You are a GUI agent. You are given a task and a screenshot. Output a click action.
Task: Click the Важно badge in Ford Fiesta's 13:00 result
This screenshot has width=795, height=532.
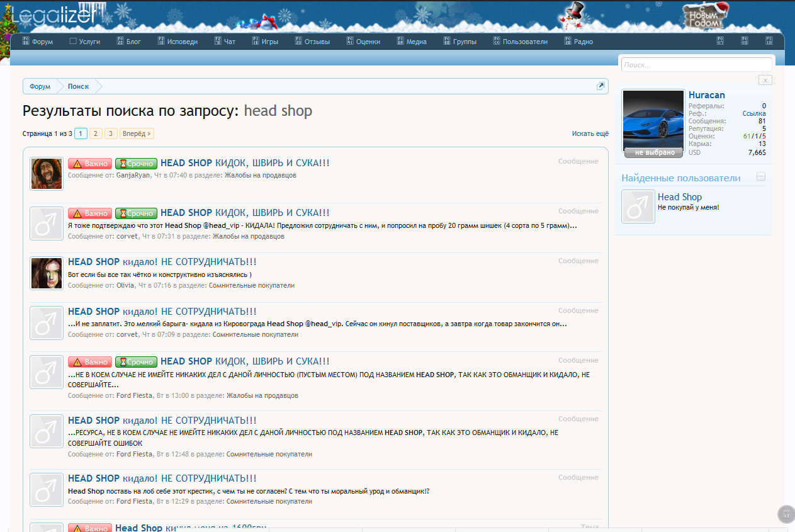point(90,362)
